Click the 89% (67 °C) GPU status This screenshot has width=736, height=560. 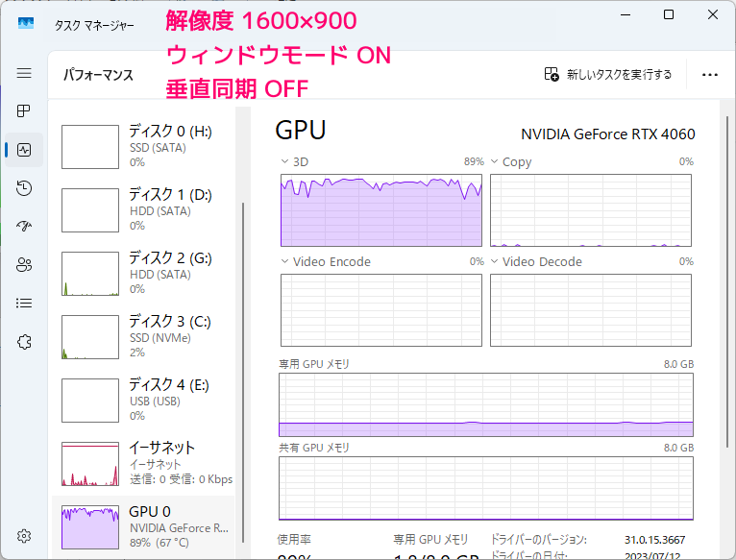pos(159,543)
